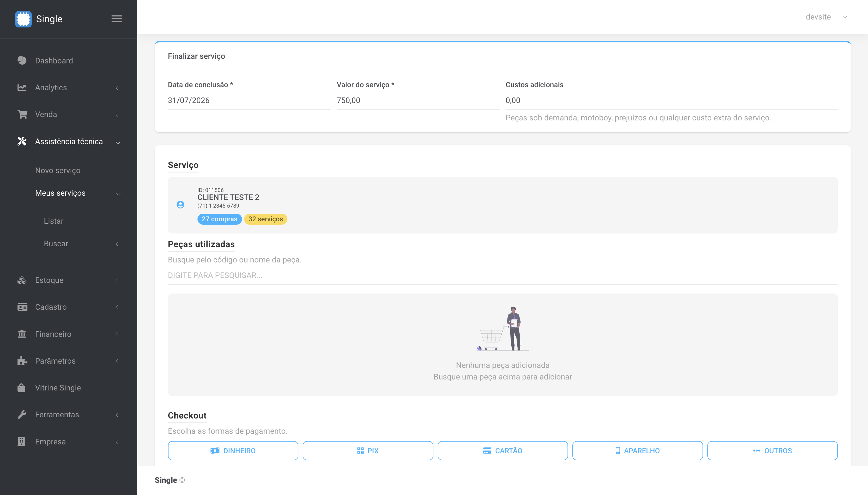Click the Single chip logo icon

coord(23,19)
